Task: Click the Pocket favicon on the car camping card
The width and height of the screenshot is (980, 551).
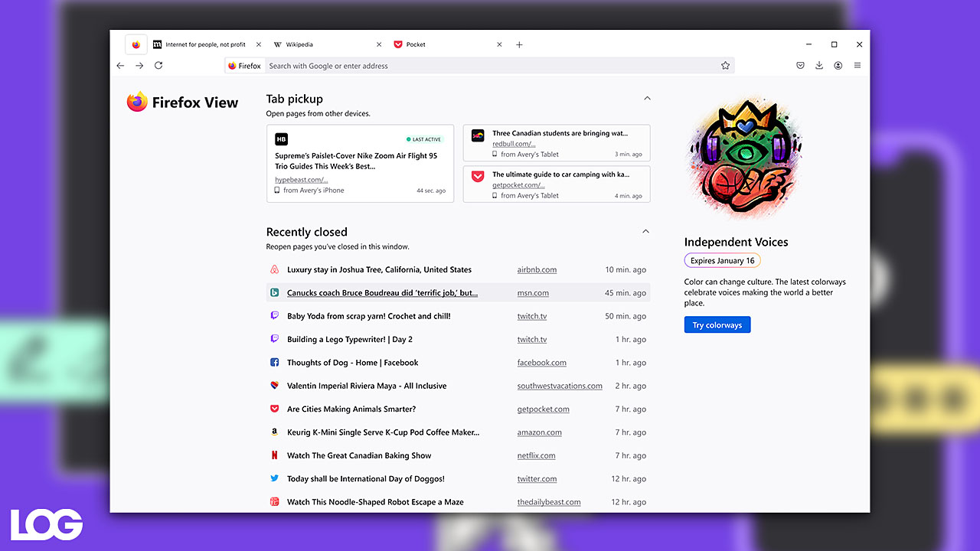Action: point(478,177)
